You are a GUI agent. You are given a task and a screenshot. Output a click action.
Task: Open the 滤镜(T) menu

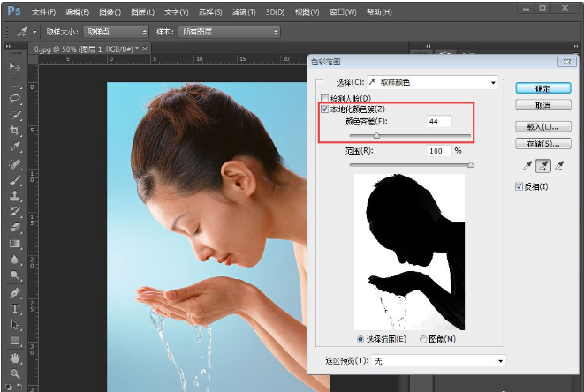point(244,11)
